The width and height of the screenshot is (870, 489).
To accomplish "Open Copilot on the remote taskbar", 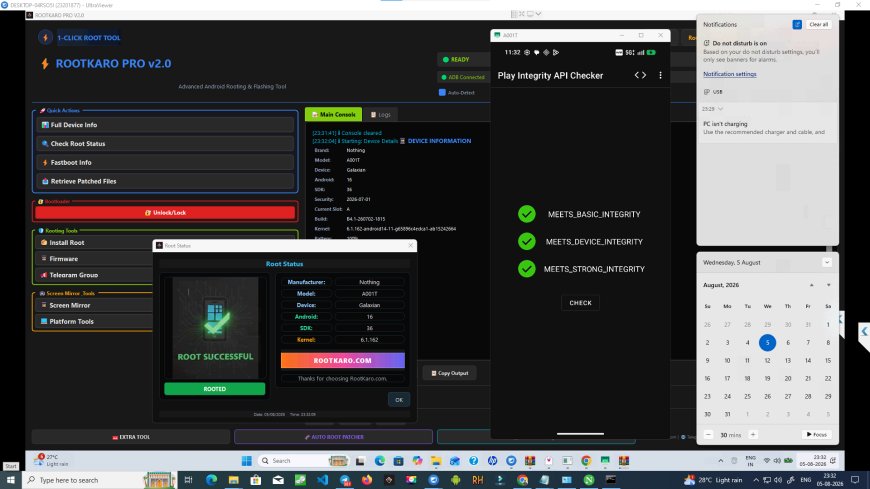I will 417,461.
